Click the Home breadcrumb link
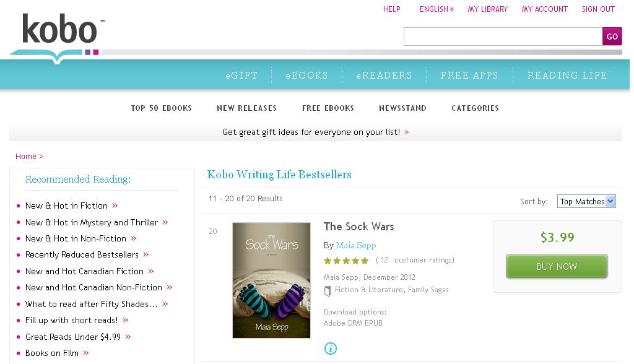The height and width of the screenshot is (364, 634). pos(26,157)
